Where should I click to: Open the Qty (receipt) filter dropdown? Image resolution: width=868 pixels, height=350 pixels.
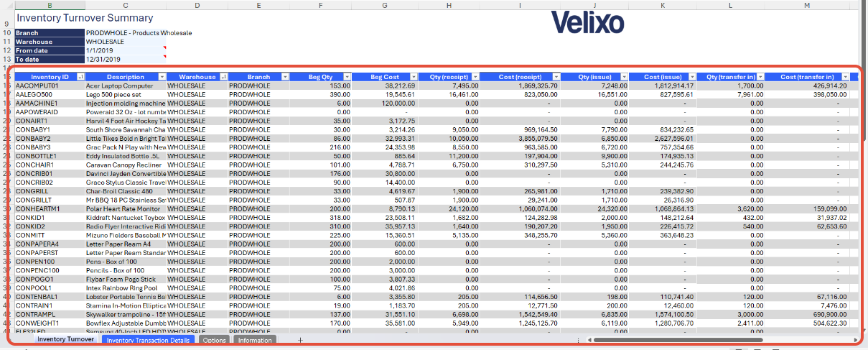point(475,77)
